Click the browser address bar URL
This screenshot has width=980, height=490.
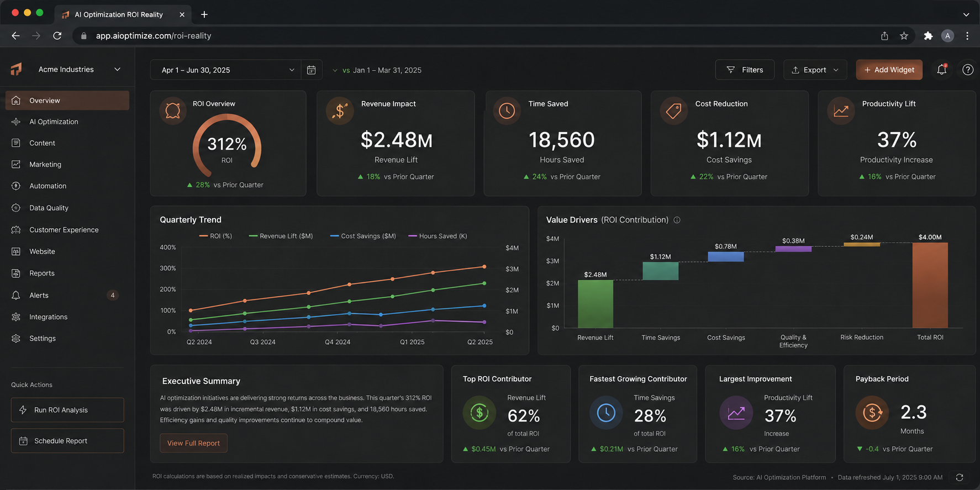(x=154, y=36)
